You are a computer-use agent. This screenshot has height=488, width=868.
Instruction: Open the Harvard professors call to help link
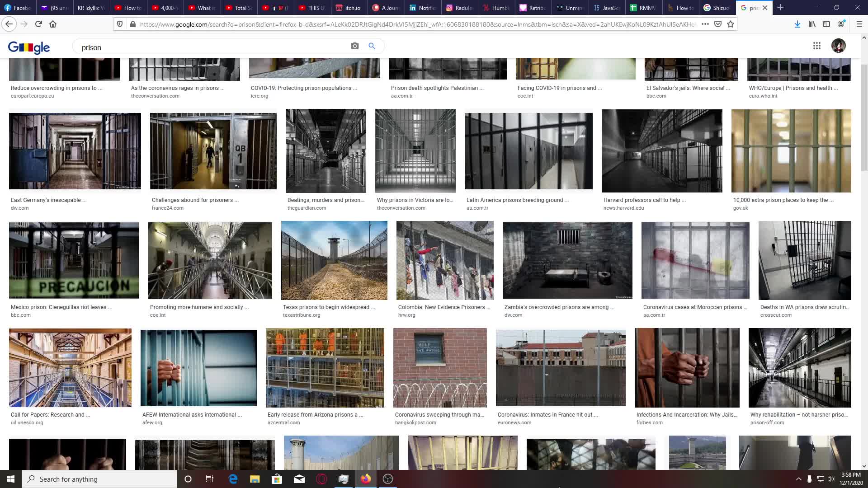tap(644, 200)
